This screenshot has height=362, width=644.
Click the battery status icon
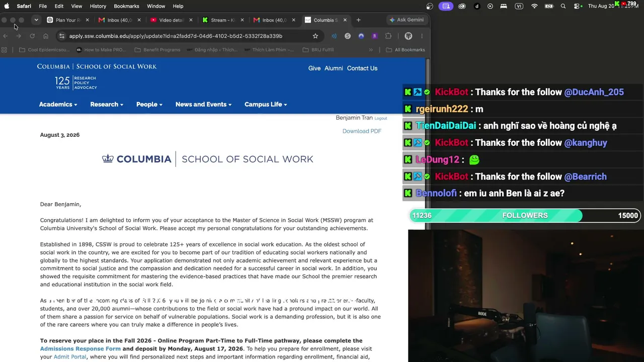pos(549,6)
